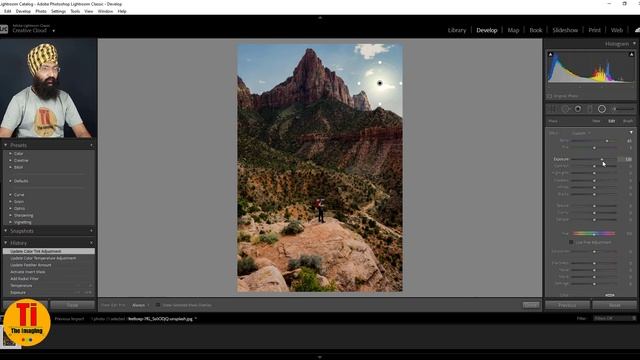Switch to the Print module

tap(594, 30)
